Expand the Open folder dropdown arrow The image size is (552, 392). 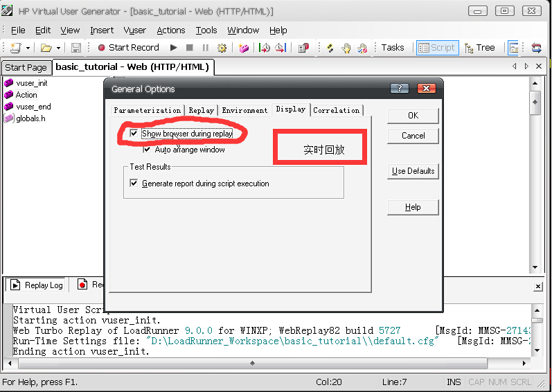[58, 48]
